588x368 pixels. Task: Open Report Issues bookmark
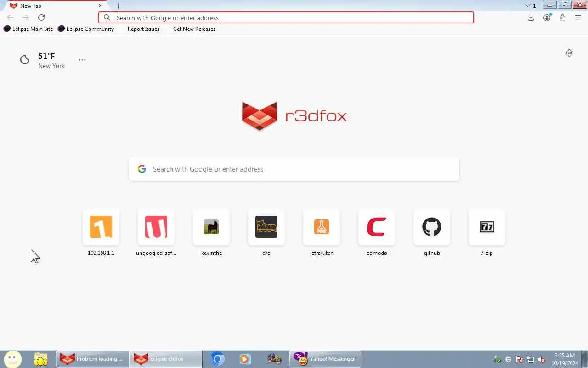pyautogui.click(x=143, y=29)
